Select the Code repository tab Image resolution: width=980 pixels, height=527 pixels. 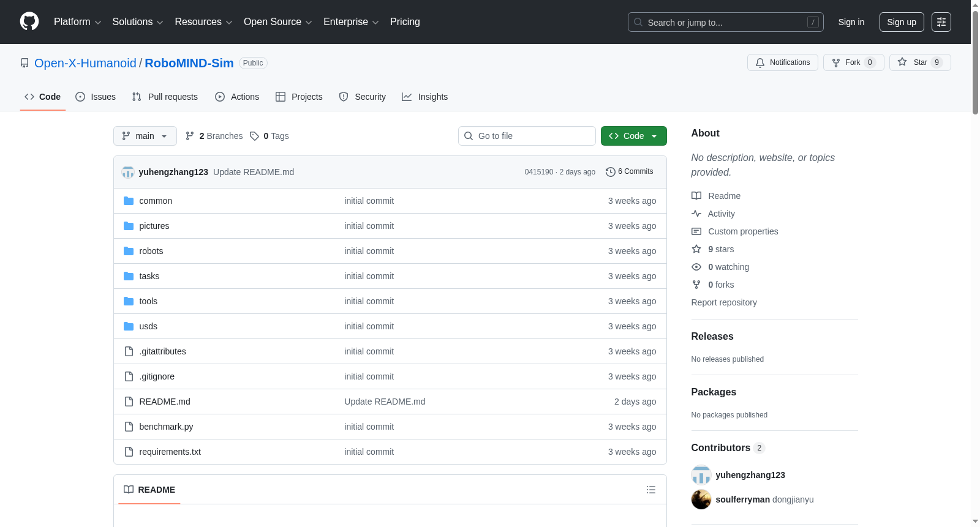pos(43,97)
